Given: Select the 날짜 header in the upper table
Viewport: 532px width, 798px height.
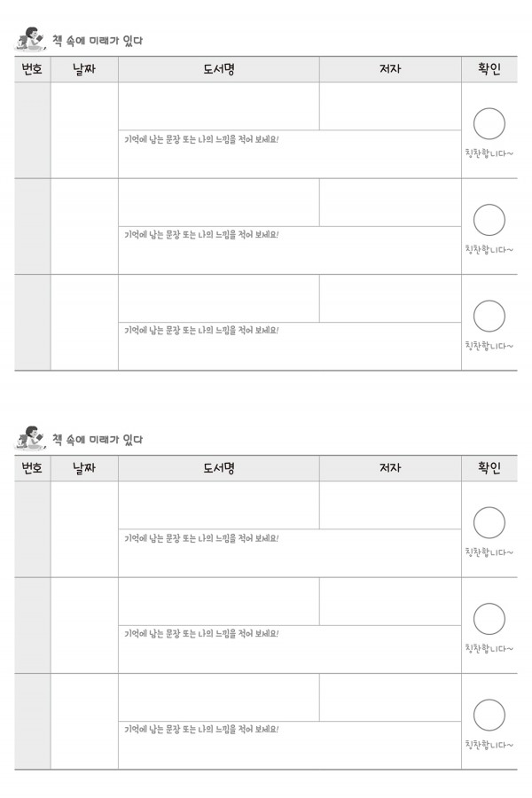Looking at the screenshot, I should coord(84,69).
